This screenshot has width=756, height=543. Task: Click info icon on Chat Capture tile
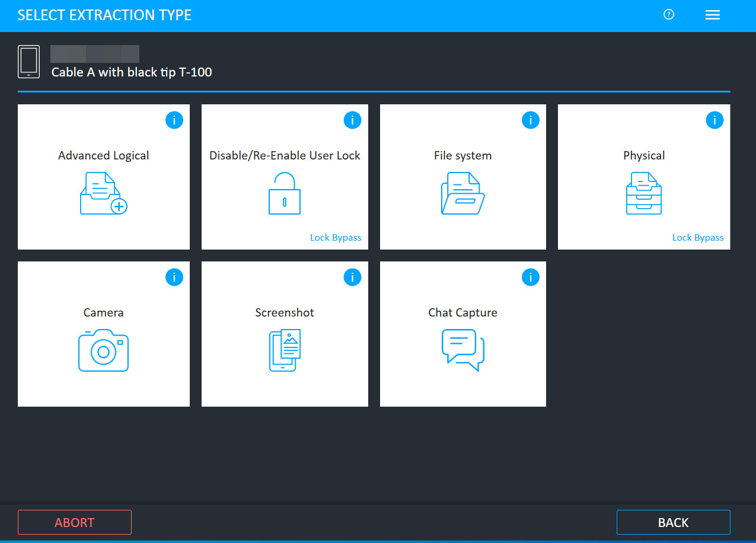530,277
